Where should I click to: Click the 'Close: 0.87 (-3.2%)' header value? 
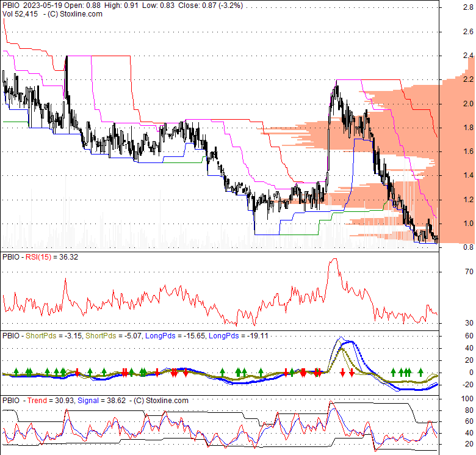(x=211, y=5)
